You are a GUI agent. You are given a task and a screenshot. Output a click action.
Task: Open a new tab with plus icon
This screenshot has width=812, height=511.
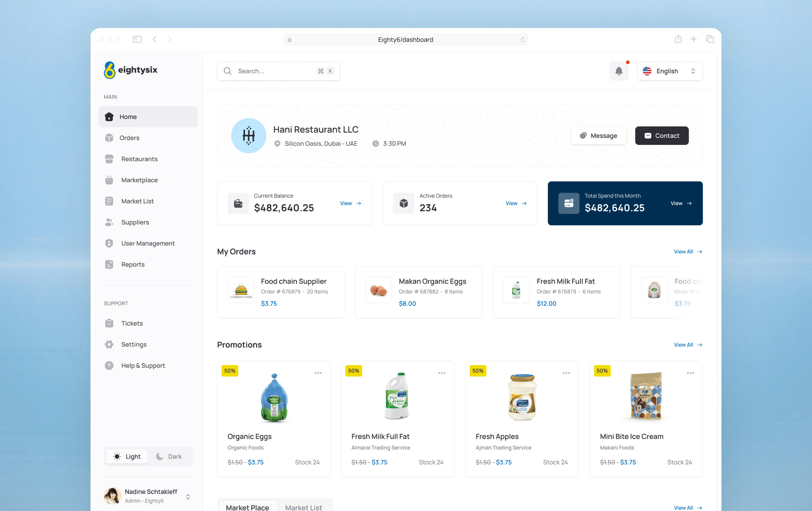(694, 39)
